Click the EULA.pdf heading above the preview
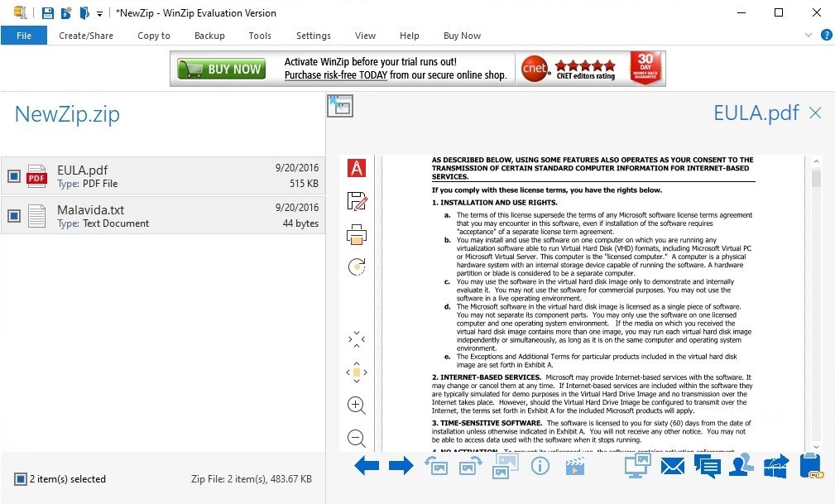 click(x=756, y=113)
